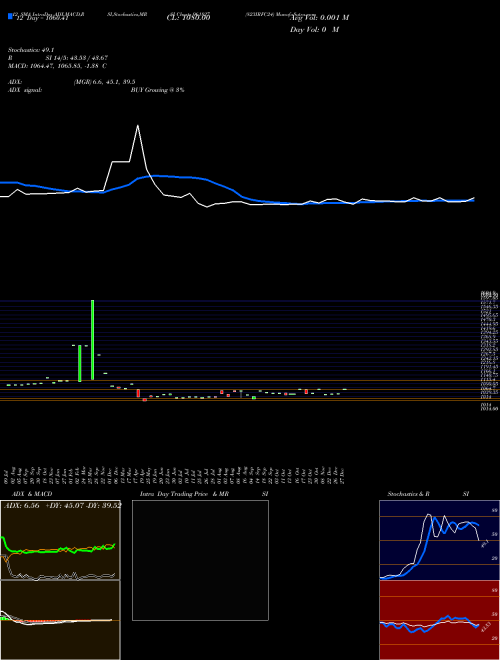The height and width of the screenshot is (660, 500).
Task: Select the MACD: 1064.47, 1063.85 line
Action: [57, 66]
